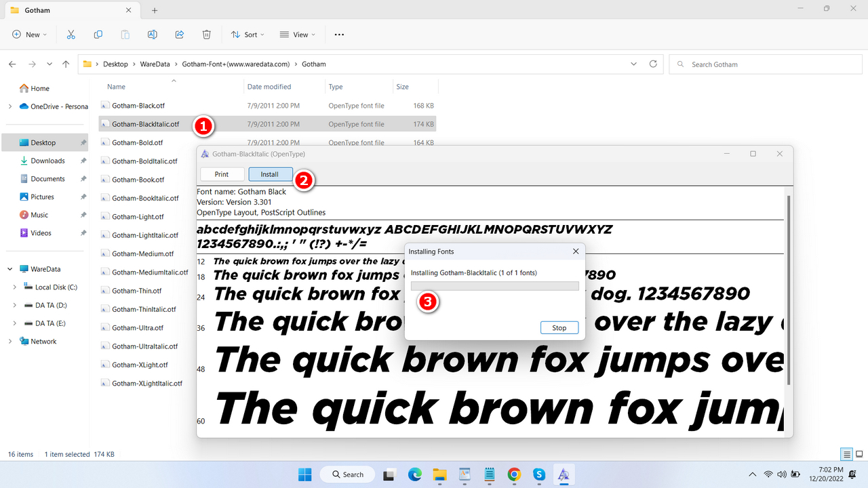Copy Gotham-BlackItalic.otf using the toolbar icon

[98, 34]
